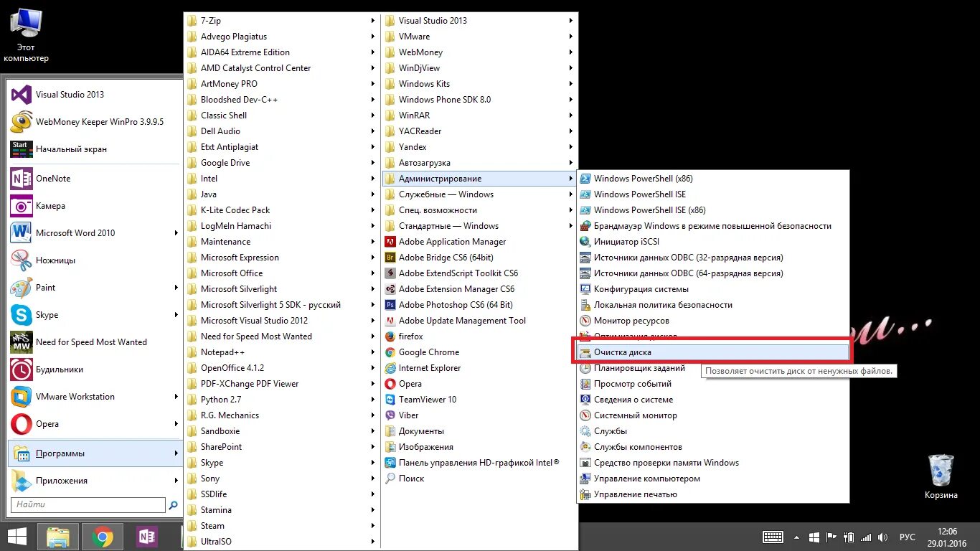The width and height of the screenshot is (980, 551).
Task: Open Paint icon in Start menu
Action: point(22,287)
